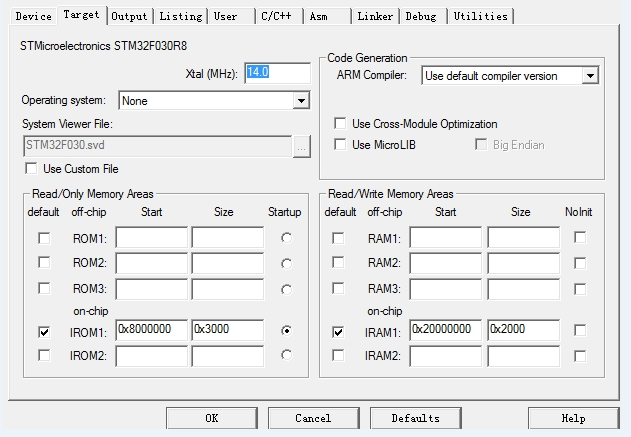631x437 pixels.
Task: Open the Help button
Action: point(573,418)
